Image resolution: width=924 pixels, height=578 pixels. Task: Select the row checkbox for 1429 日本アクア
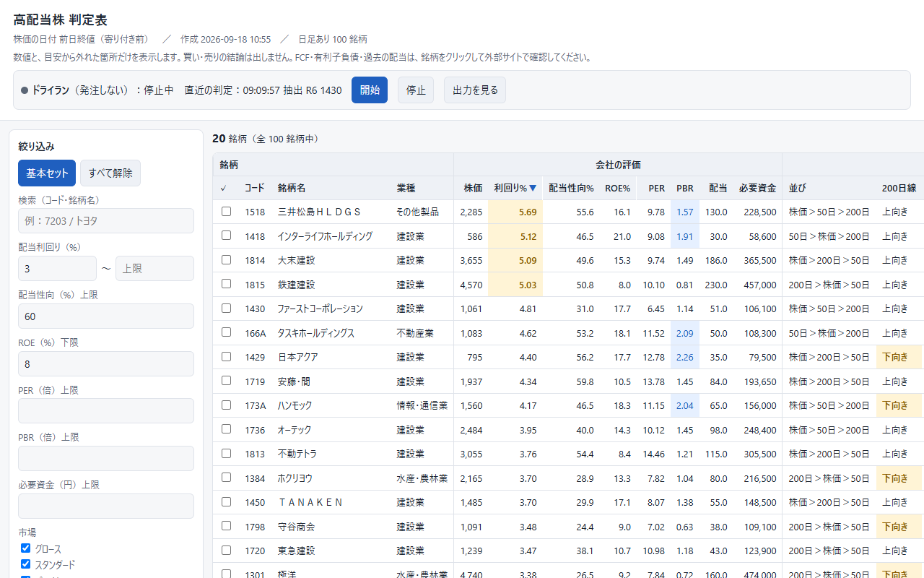(227, 357)
